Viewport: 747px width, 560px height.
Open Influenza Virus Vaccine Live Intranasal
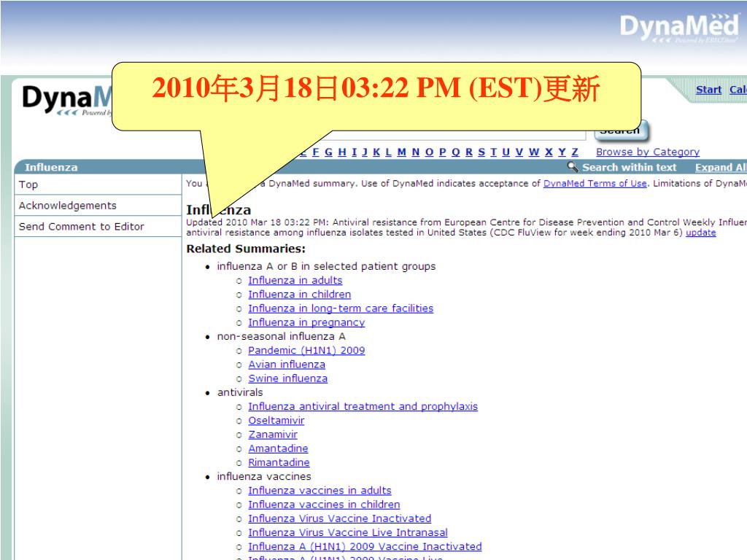[348, 532]
